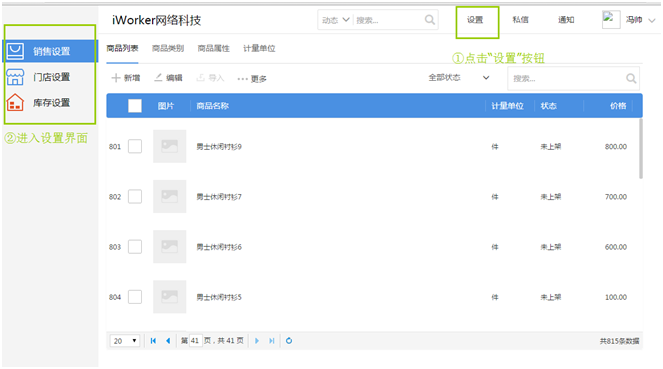Refresh the product table
Screen dimensions: 663x369
pyautogui.click(x=289, y=341)
